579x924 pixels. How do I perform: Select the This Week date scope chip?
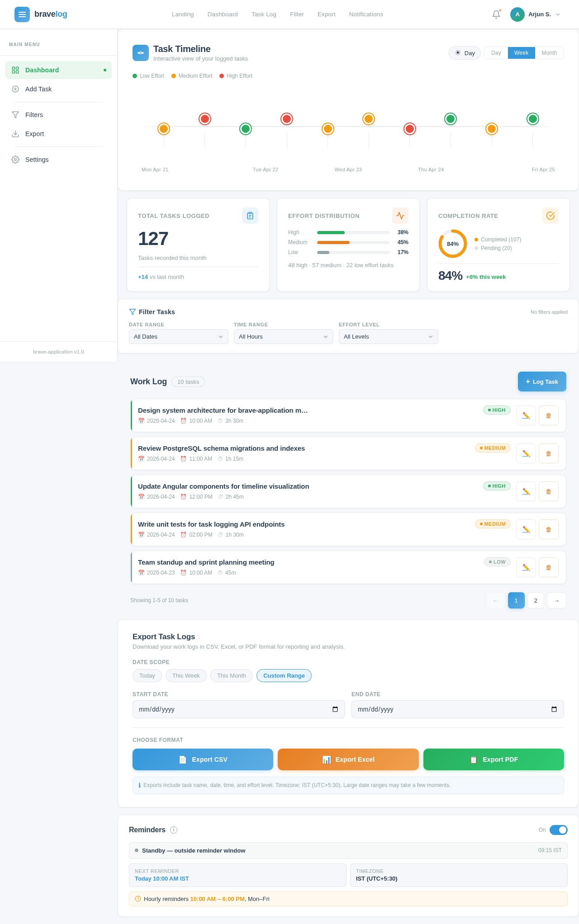click(186, 675)
